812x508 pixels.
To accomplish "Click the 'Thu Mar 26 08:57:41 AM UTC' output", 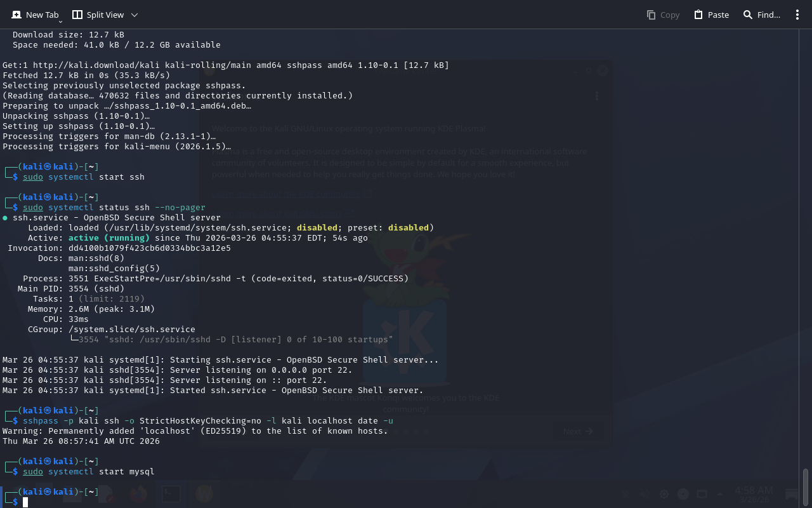I will coord(81,441).
